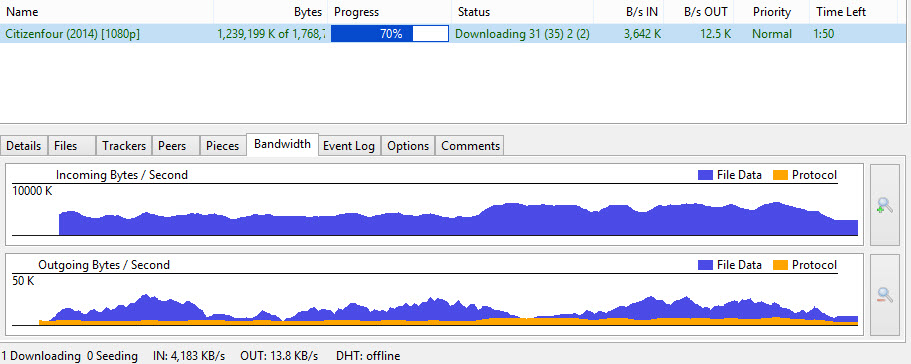Click the orange Protocol swatch in incoming legend
The image size is (911, 364).
pyautogui.click(x=780, y=175)
